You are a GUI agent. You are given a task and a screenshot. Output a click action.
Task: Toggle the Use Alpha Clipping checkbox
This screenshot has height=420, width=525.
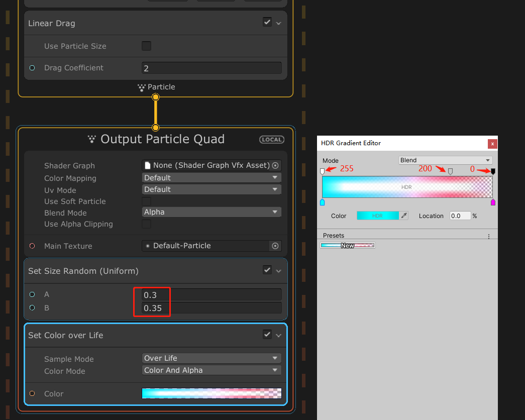146,224
